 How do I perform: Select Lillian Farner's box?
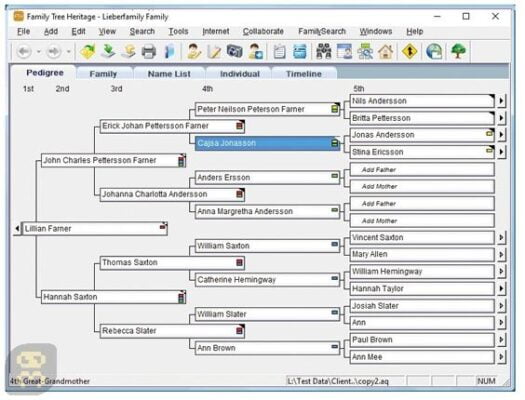point(95,229)
